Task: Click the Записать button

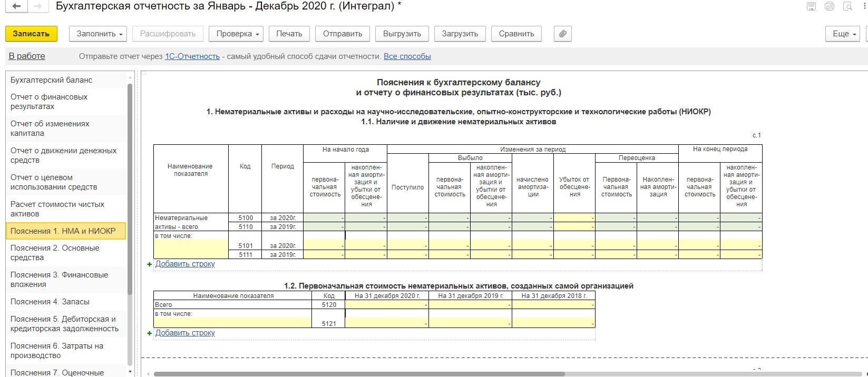Action: coord(31,34)
